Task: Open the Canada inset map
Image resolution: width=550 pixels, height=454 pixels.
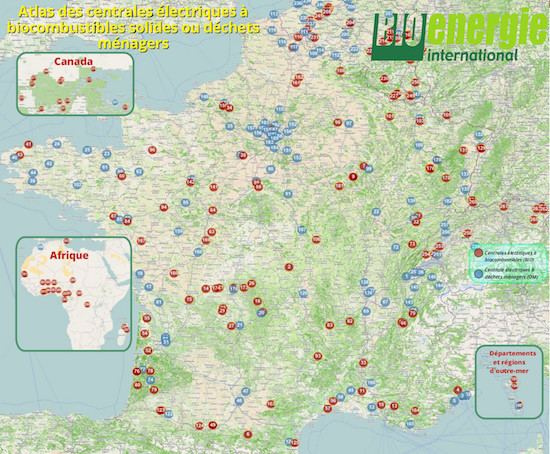Action: click(x=75, y=84)
